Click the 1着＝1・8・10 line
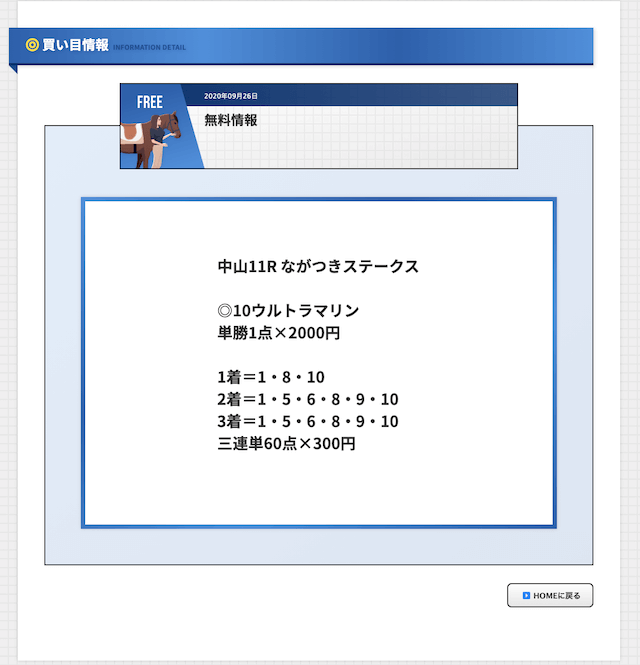This screenshot has width=640, height=665. coord(271,377)
